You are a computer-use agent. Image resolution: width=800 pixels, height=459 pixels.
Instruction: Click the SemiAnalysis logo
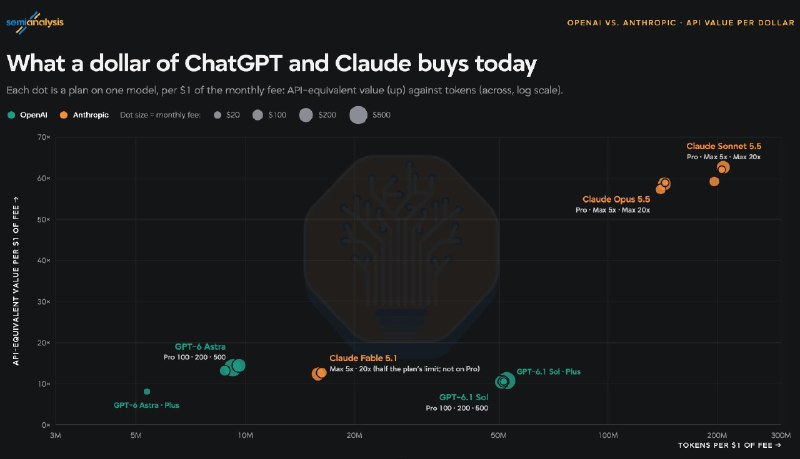(x=35, y=22)
